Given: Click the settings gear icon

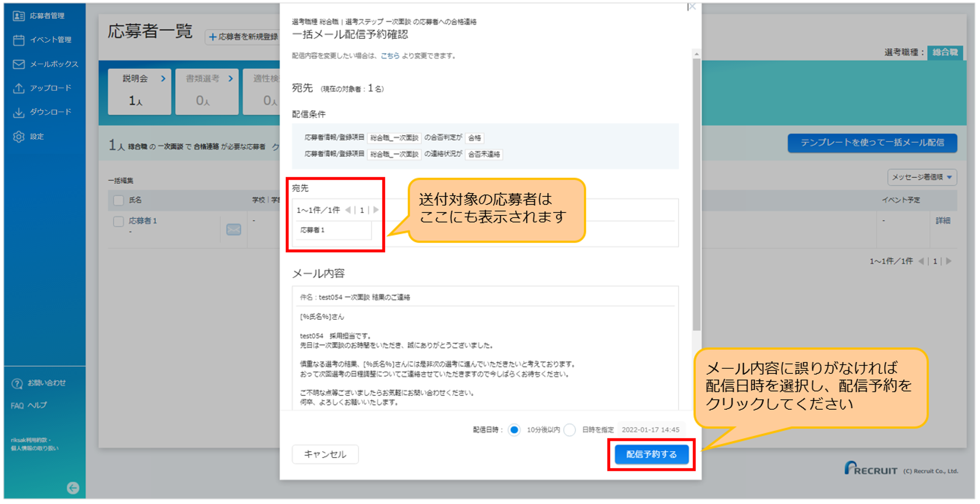Looking at the screenshot, I should pos(19,136).
